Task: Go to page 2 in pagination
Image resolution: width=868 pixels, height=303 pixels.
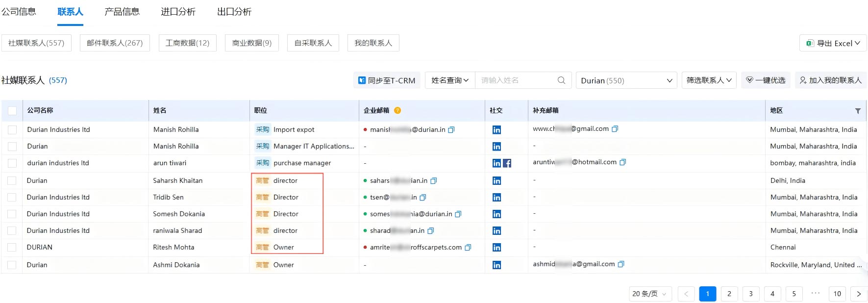Action: [729, 294]
